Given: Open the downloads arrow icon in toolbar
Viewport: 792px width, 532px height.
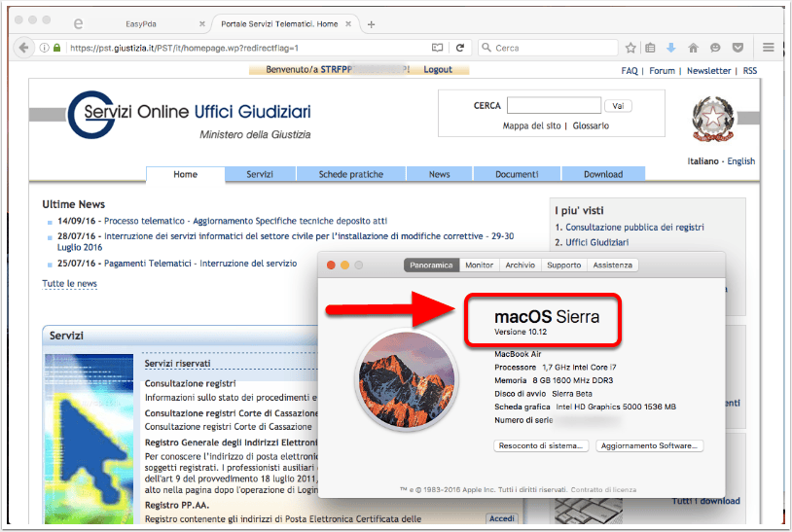Looking at the screenshot, I should (x=670, y=48).
